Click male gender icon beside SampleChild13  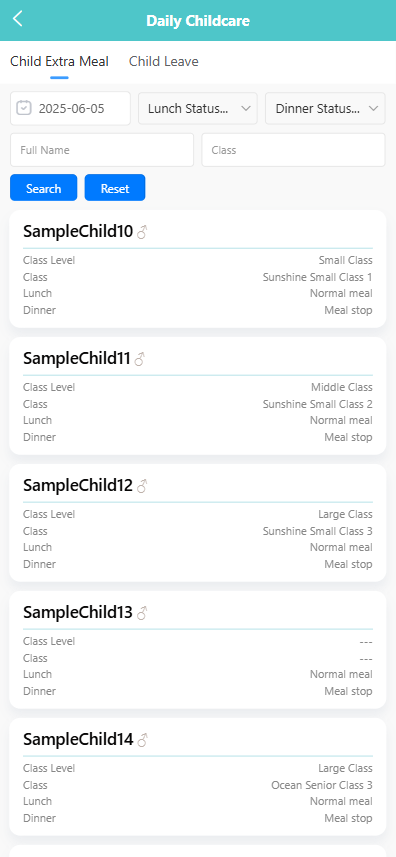[142, 613]
